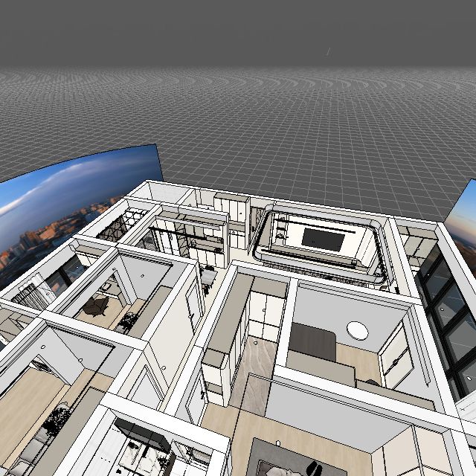Click the dark gray bed in right bedroom
Screen dimensions: 476x476
tap(312, 341)
